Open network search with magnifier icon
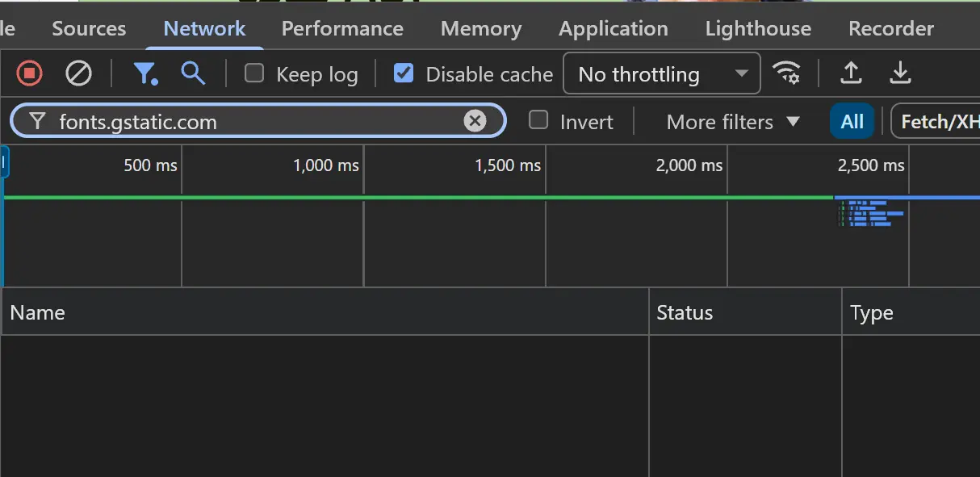Screen dimensions: 980x477 pyautogui.click(x=193, y=73)
